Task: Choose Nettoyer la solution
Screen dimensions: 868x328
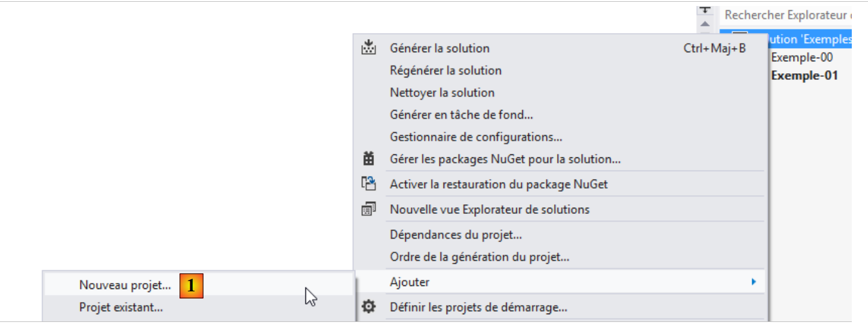Action: [x=442, y=93]
